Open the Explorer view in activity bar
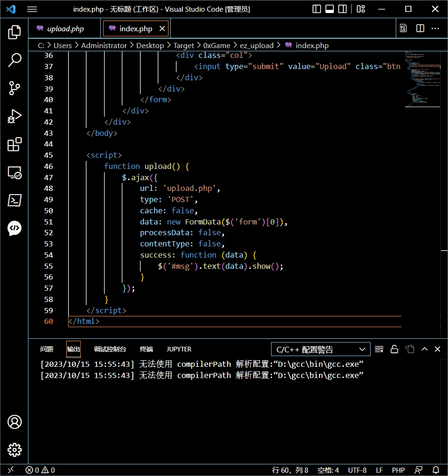The height and width of the screenshot is (476, 448). (x=14, y=32)
